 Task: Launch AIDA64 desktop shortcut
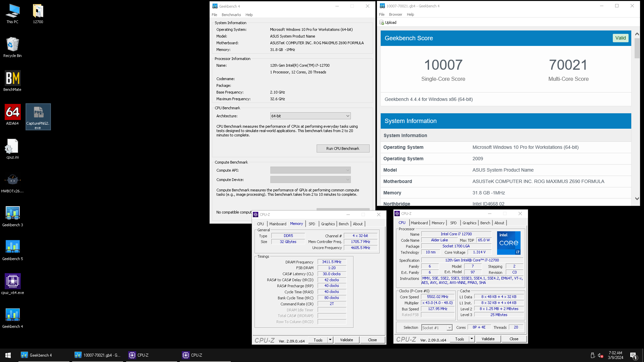12,115
